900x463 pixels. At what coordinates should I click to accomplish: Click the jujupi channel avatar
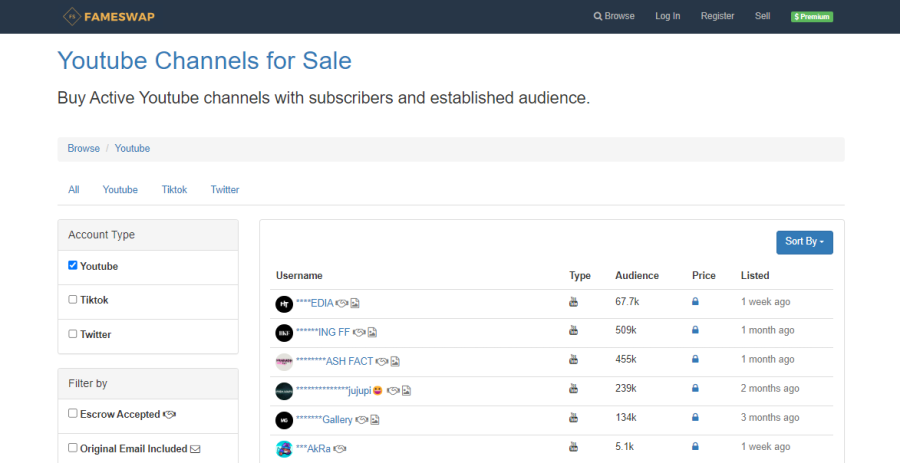click(x=284, y=391)
